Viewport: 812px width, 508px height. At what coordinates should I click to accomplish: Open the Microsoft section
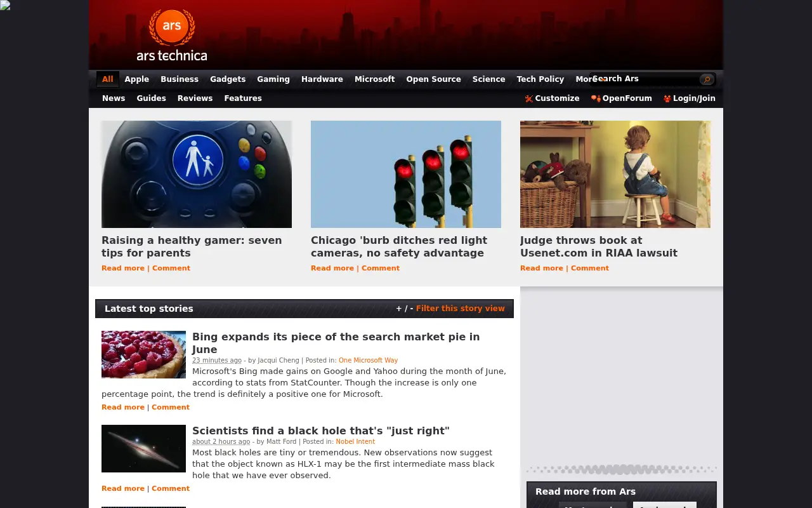[375, 79]
